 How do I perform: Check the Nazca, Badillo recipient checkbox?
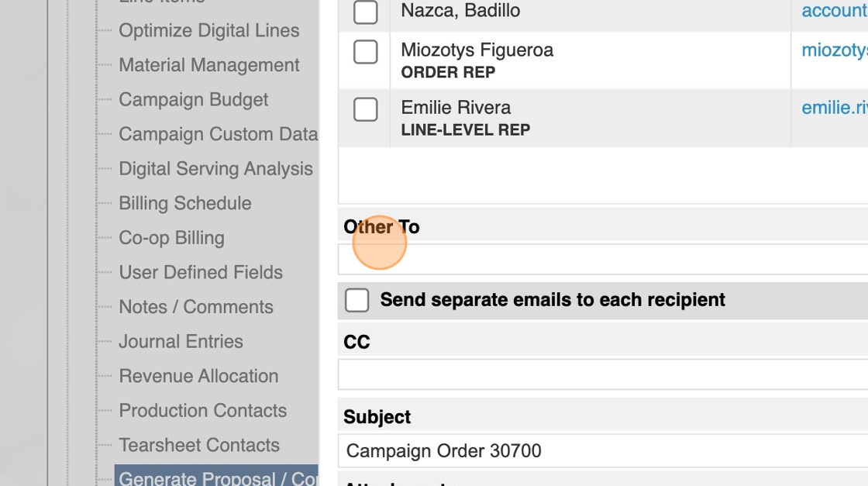(x=365, y=12)
